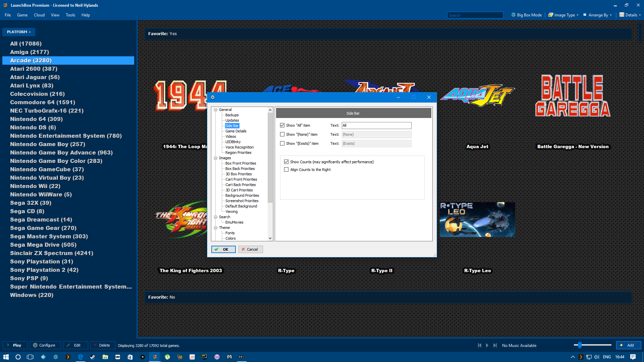
Task: Open the Cloud menu
Action: (39, 15)
